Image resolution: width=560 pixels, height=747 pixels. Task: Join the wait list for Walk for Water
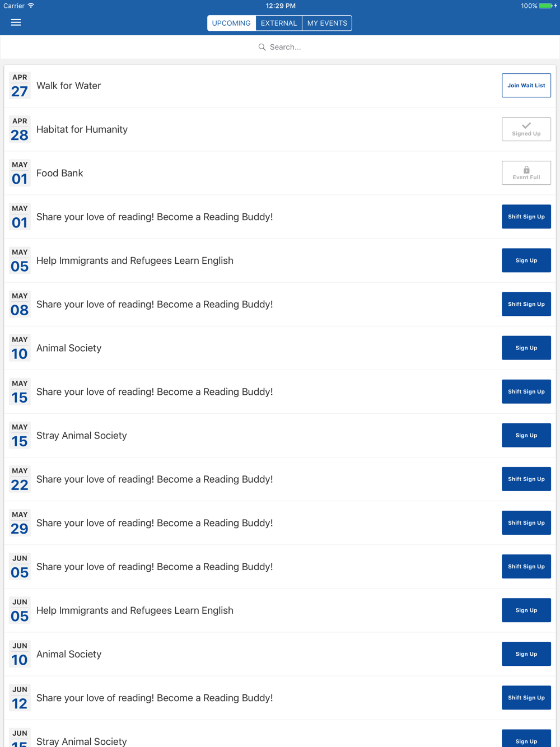pos(526,86)
